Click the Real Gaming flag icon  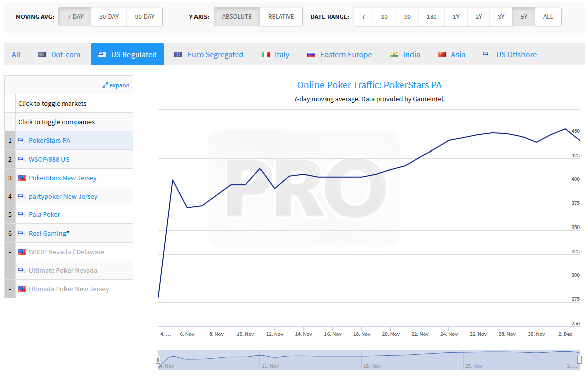[22, 234]
